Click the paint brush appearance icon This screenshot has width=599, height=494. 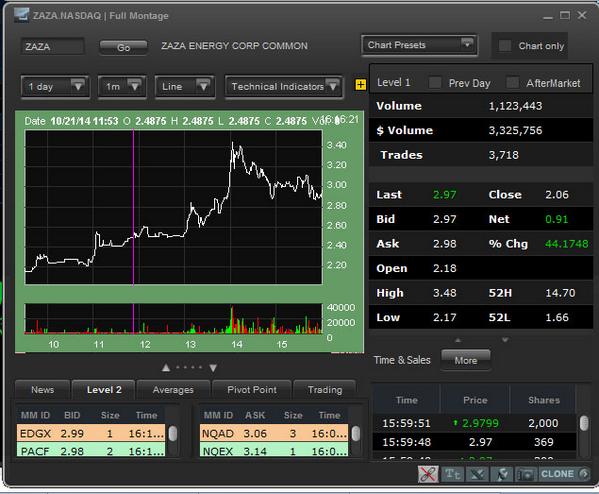point(477,474)
